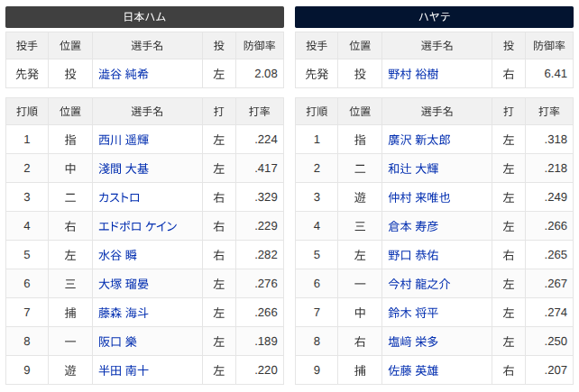The width and height of the screenshot is (579, 392).
Task: Open 半田 南十 player profile
Action: 124,370
